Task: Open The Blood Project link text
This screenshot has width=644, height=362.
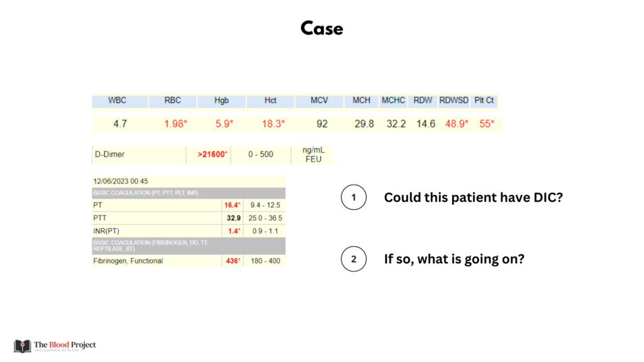Action: [x=65, y=345]
